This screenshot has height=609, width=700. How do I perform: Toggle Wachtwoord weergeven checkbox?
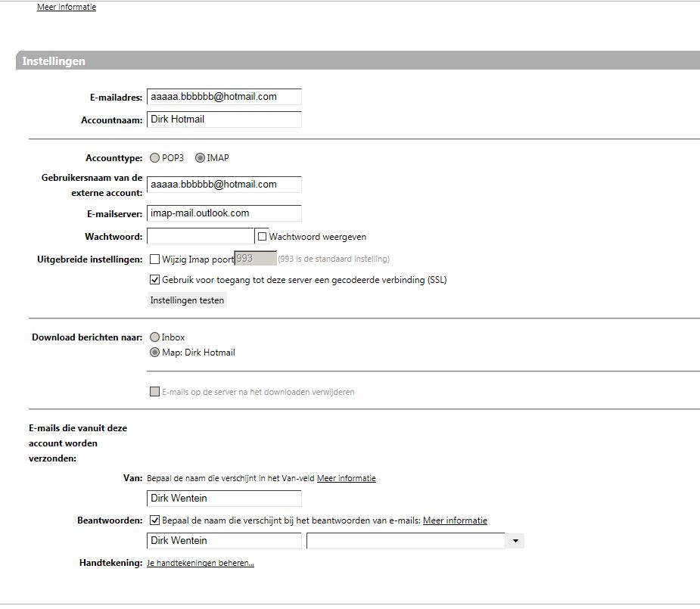[x=262, y=237]
